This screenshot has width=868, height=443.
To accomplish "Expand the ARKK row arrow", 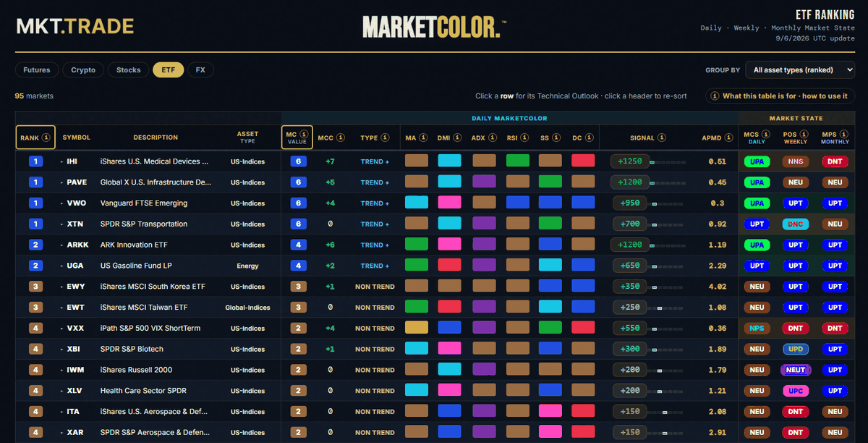I will [61, 245].
